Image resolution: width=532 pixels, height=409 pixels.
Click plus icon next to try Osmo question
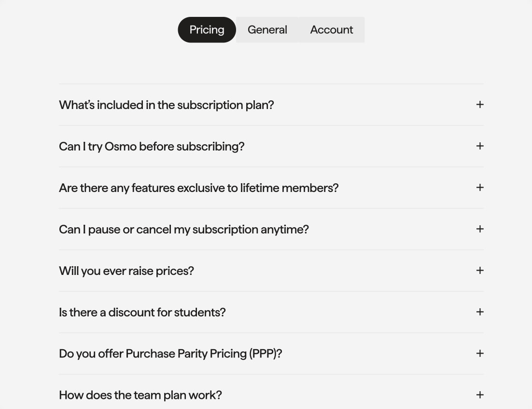click(x=480, y=146)
